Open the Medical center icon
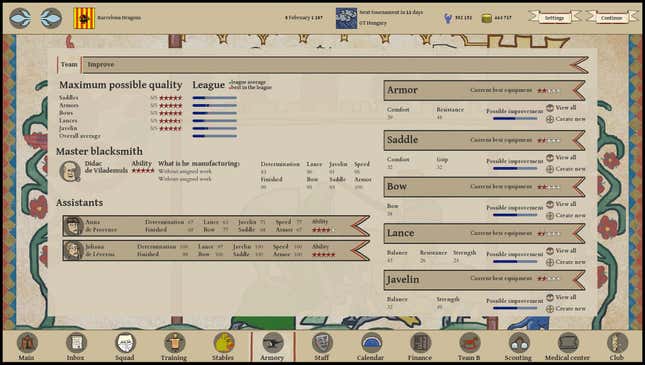Screen dimensions: 645x365 coord(568,343)
